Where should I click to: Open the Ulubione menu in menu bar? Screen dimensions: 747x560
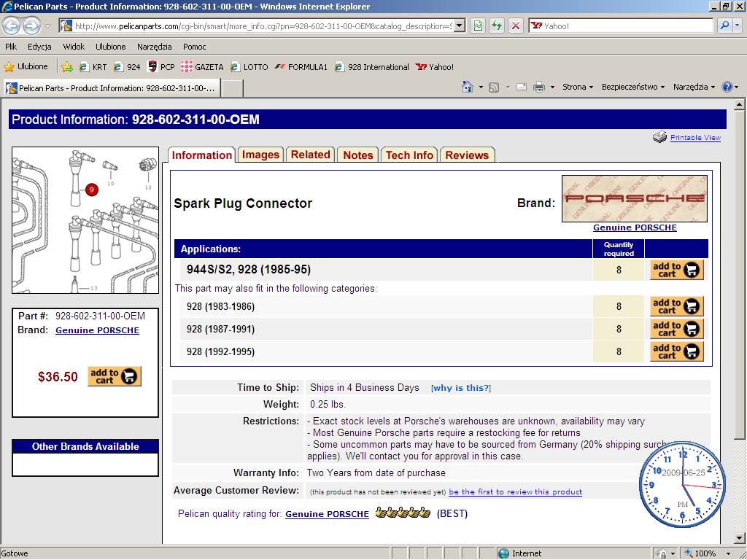pyautogui.click(x=111, y=47)
